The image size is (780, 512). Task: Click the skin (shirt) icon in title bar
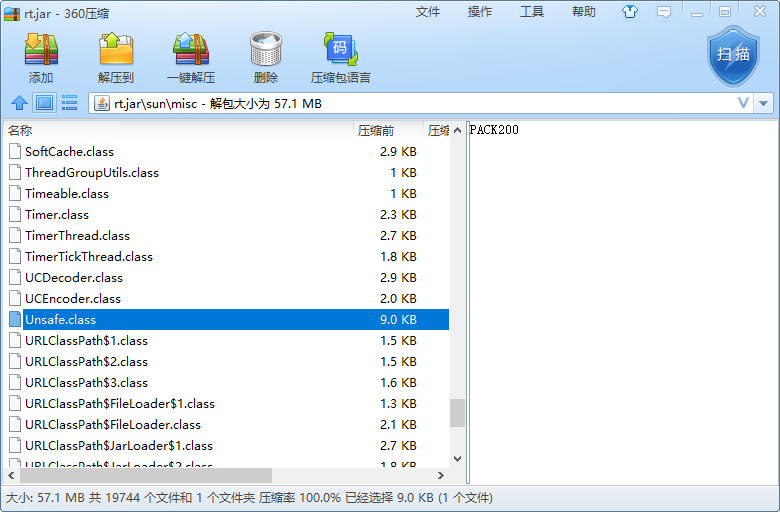(x=630, y=11)
